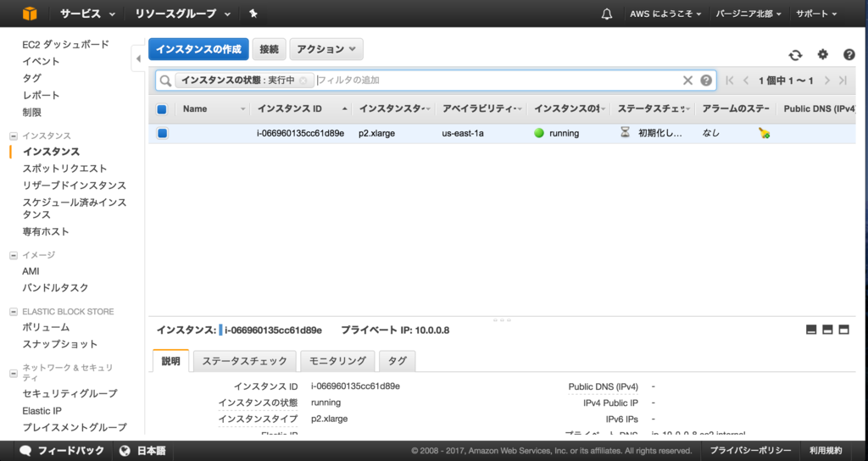Minimize the details pane layout icon
868x461 pixels.
point(811,330)
